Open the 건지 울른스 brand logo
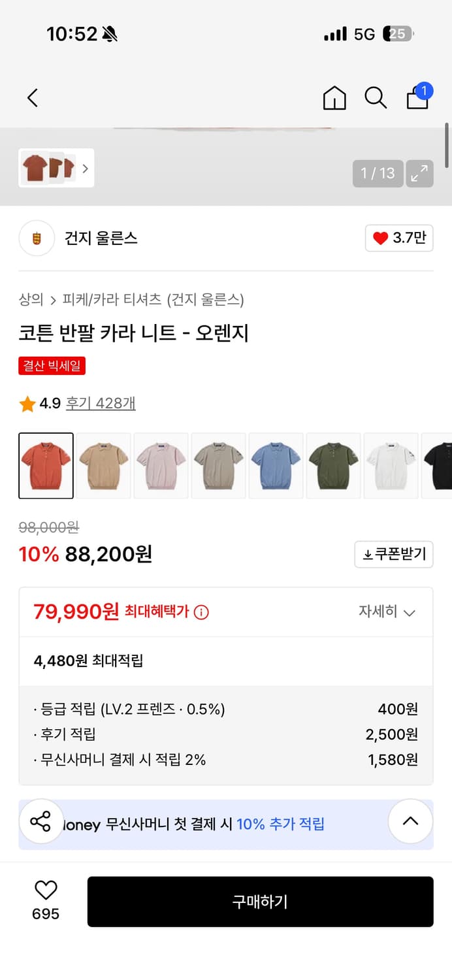This screenshot has width=452, height=980. (36, 238)
